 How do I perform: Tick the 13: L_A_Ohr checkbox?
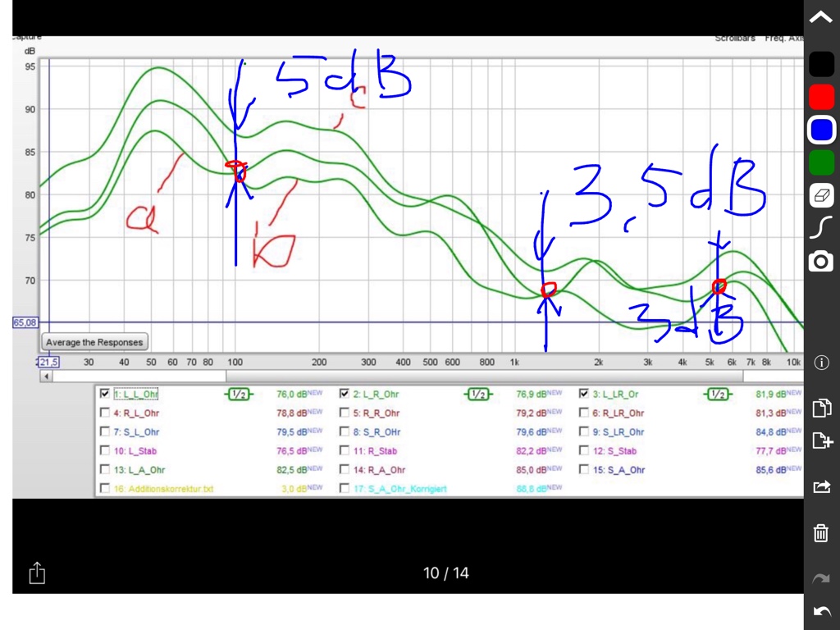point(104,469)
